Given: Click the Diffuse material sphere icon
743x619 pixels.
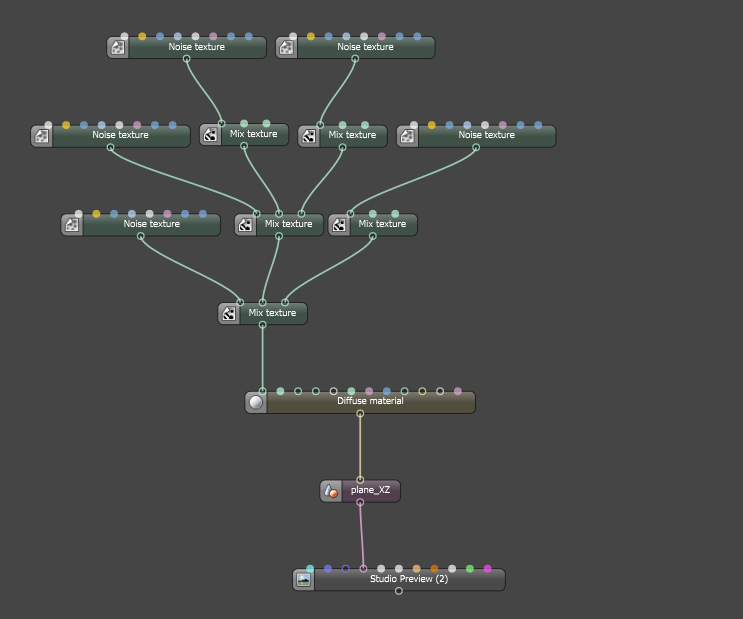Looking at the screenshot, I should coord(256,402).
